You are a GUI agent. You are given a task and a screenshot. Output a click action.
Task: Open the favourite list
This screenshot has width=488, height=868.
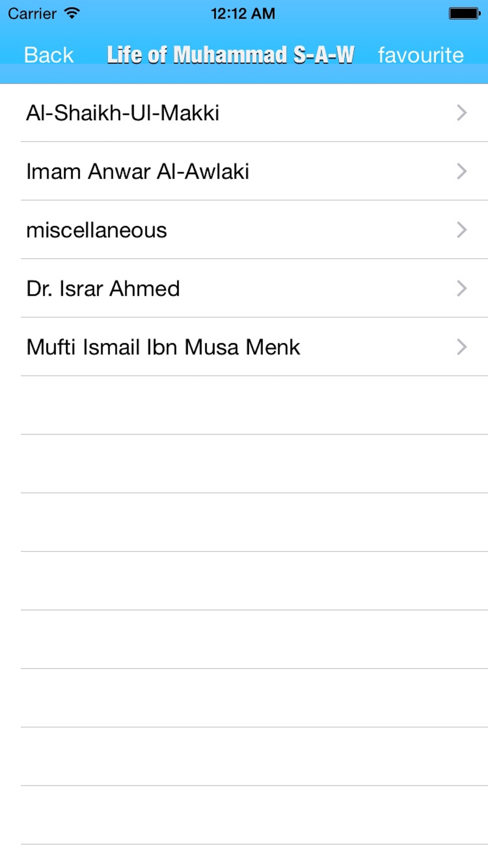coord(421,55)
